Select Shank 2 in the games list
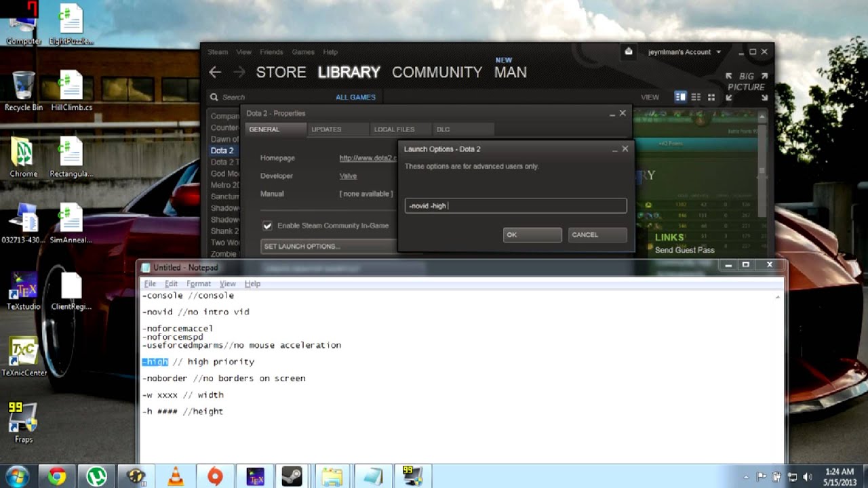This screenshot has width=868, height=488. 224,231
